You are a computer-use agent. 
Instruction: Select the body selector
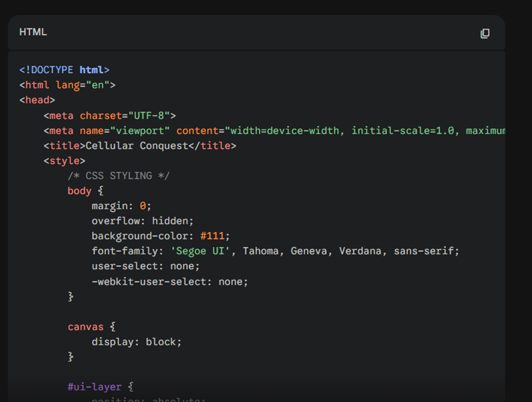[79, 191]
